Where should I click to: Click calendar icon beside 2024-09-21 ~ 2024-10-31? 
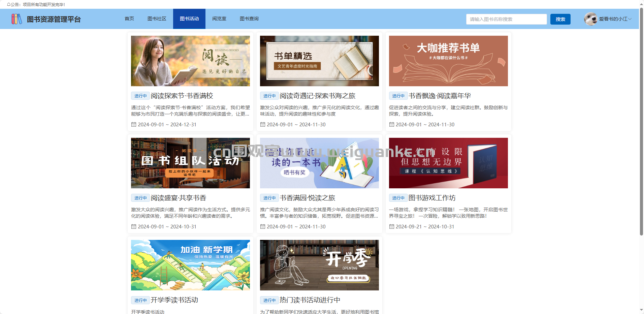392,226
